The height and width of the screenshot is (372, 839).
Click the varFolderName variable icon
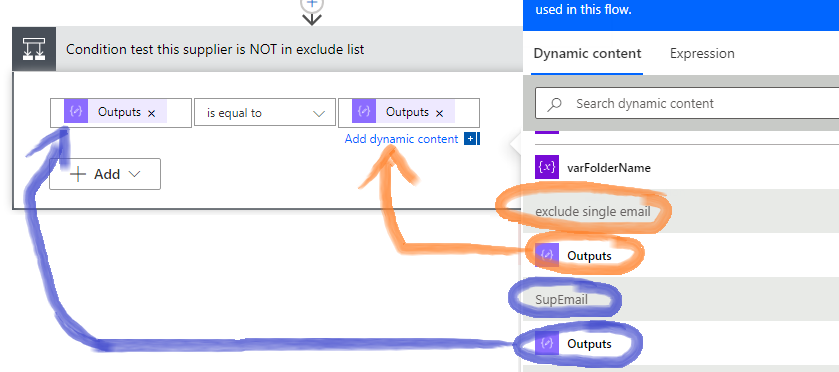pos(547,167)
